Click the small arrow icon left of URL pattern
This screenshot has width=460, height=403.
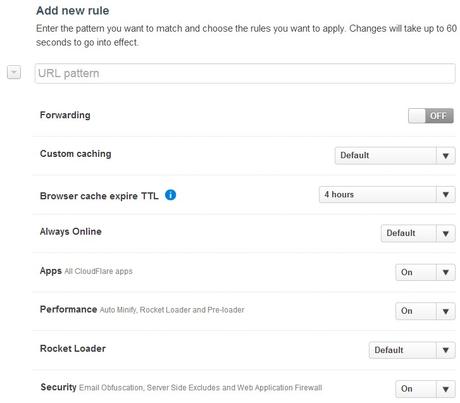point(14,72)
